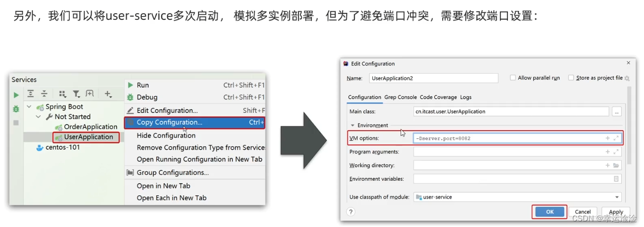The height and width of the screenshot is (227, 644).
Task: Collapse the Environment section
Action: pyautogui.click(x=352, y=126)
